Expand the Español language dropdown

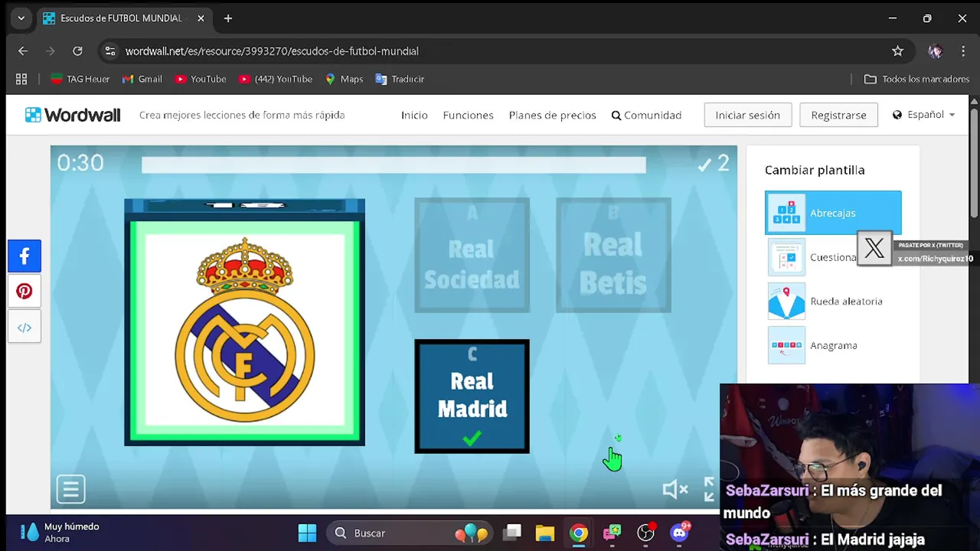click(923, 115)
